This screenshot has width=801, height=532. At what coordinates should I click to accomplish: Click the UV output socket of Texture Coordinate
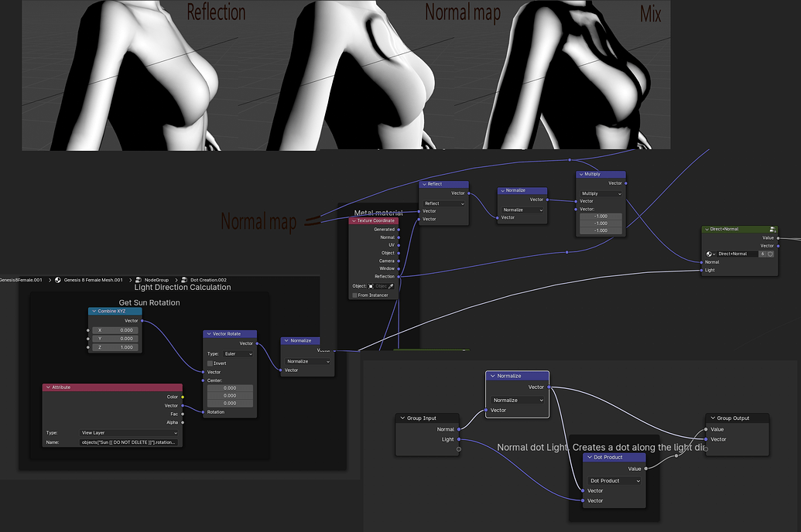(x=399, y=245)
